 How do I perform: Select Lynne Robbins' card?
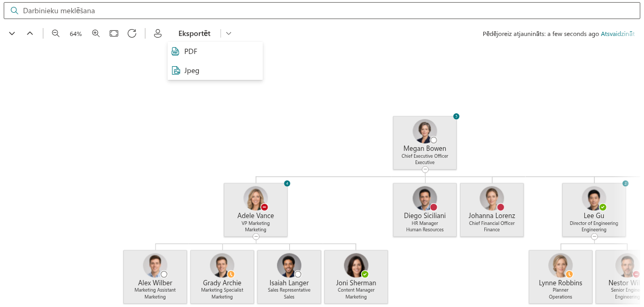point(560,277)
